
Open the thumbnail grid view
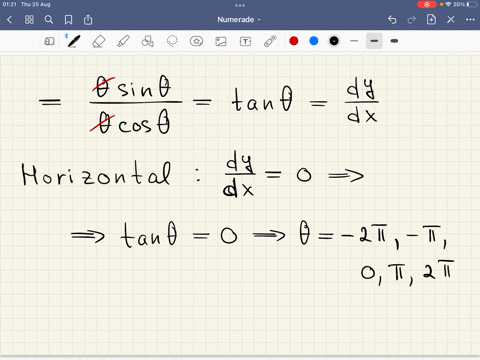tap(29, 20)
